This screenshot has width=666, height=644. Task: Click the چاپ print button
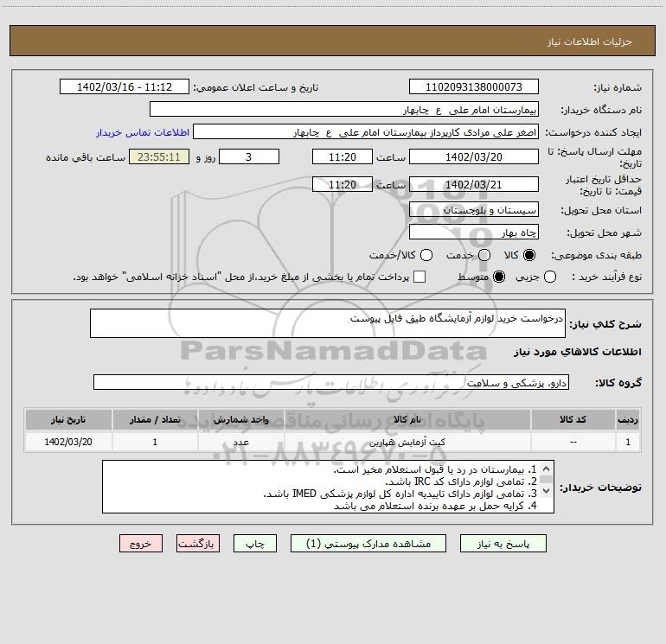(x=255, y=544)
